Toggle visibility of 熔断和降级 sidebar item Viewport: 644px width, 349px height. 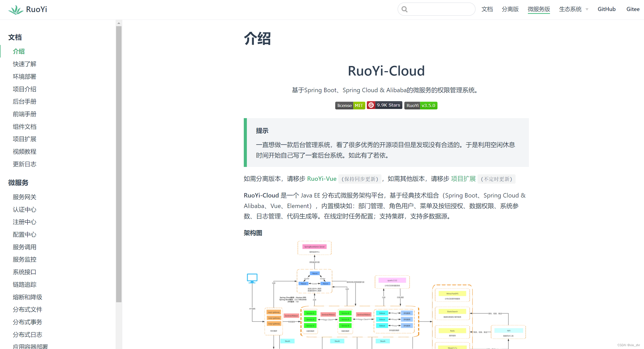pos(27,297)
